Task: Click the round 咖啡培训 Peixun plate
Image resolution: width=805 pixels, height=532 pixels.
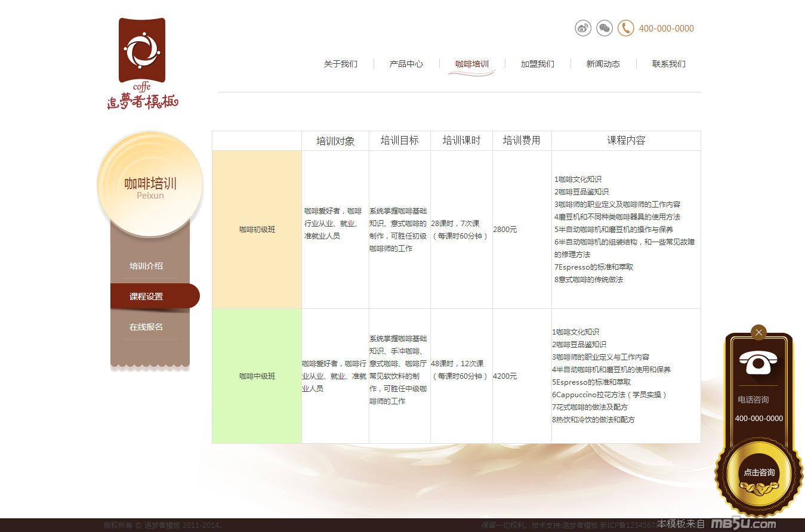Action: point(150,185)
